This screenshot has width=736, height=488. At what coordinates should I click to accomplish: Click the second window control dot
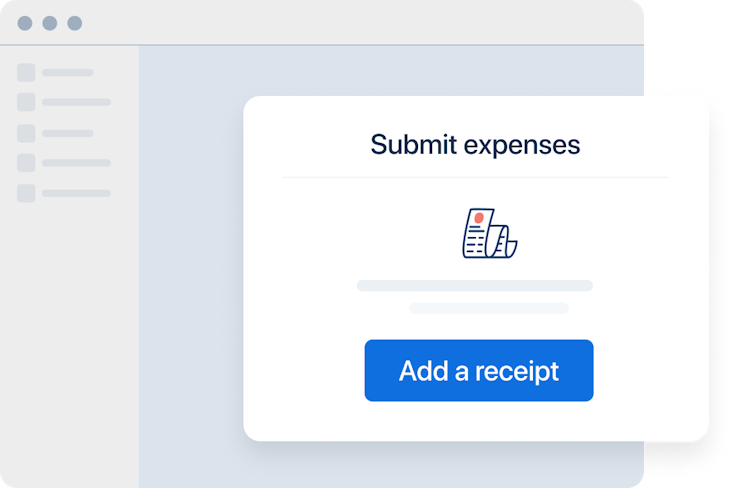tap(50, 23)
